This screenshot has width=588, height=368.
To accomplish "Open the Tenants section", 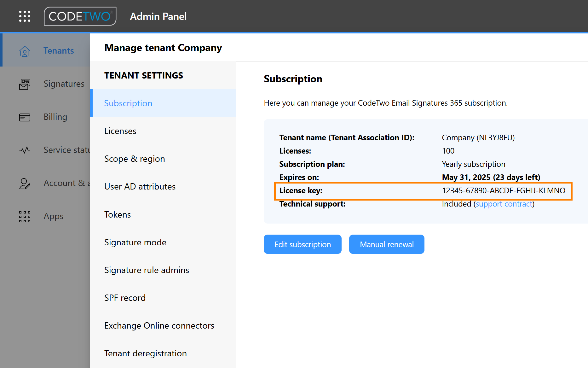I will pyautogui.click(x=45, y=50).
